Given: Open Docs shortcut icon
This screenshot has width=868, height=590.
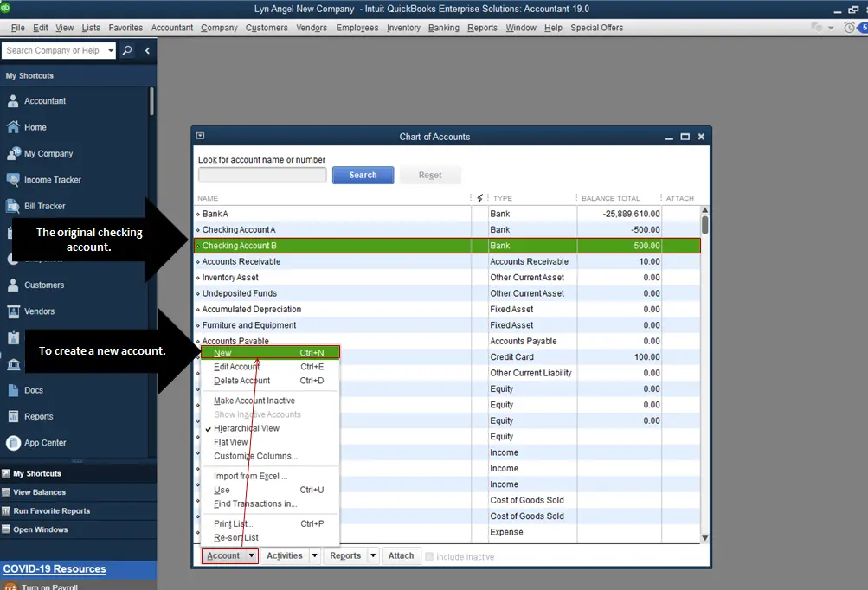Looking at the screenshot, I should (13, 390).
